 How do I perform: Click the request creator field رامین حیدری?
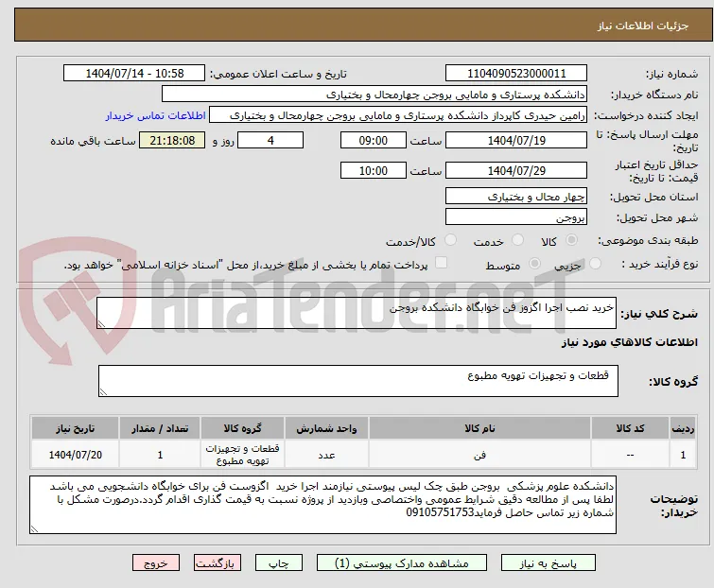tap(398, 115)
